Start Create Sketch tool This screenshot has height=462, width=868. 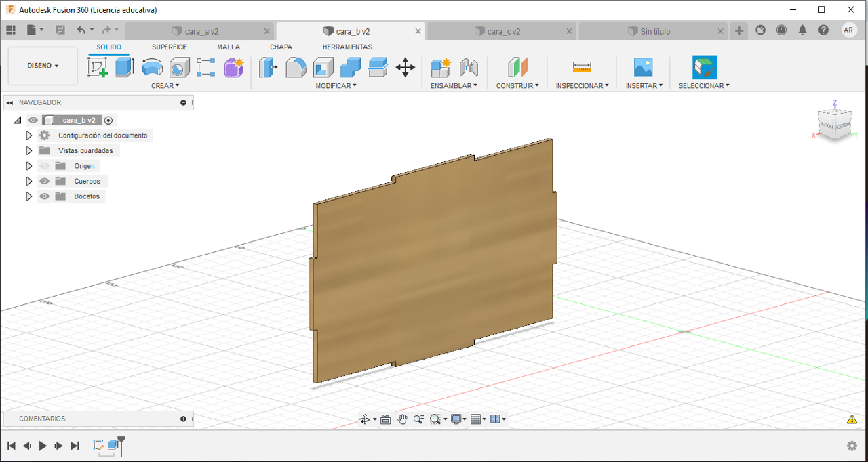click(x=98, y=67)
